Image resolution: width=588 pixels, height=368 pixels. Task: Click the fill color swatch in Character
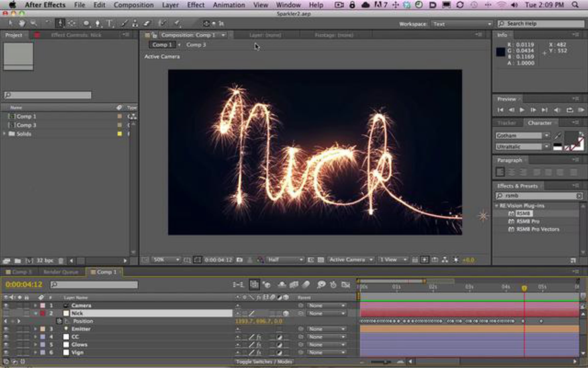coord(571,138)
